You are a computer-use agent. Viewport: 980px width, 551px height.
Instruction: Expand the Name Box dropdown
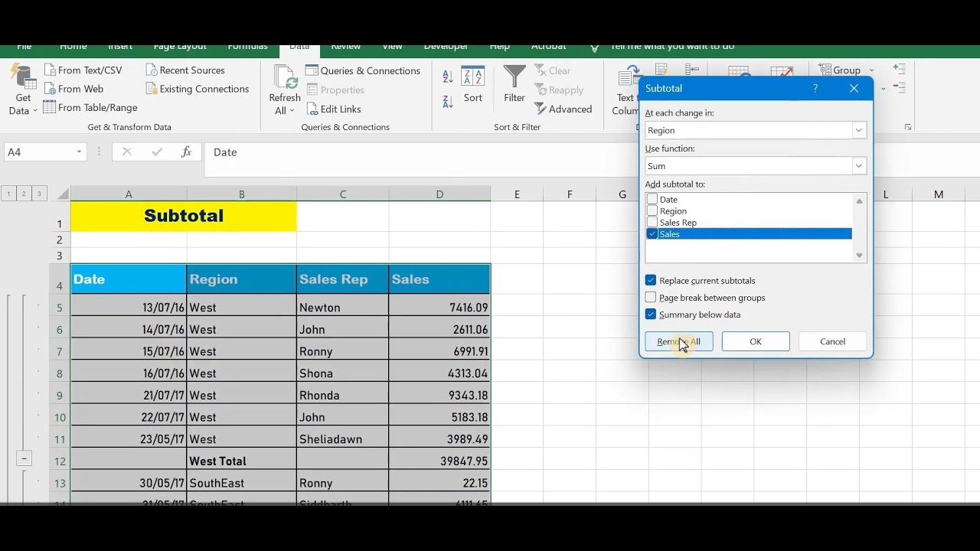(79, 152)
